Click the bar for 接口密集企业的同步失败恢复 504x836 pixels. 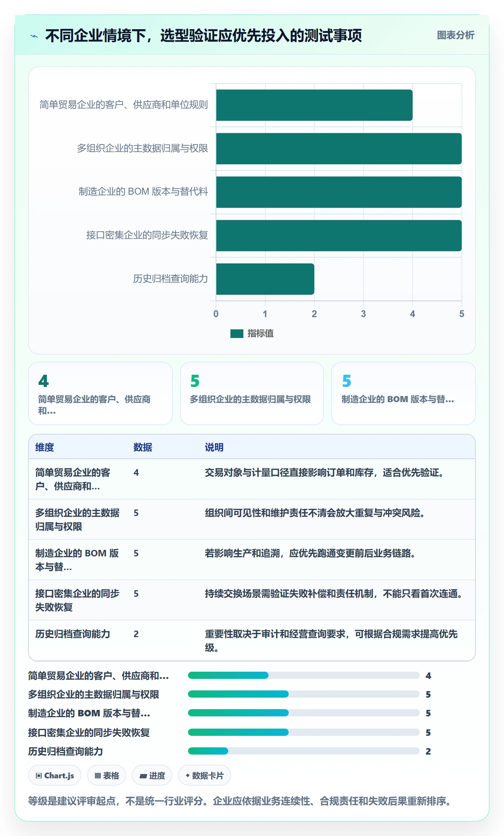tap(339, 235)
